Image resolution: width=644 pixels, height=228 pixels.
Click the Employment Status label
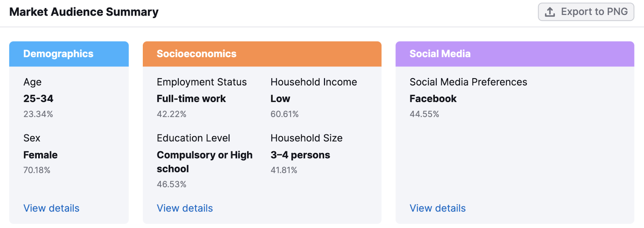[202, 82]
